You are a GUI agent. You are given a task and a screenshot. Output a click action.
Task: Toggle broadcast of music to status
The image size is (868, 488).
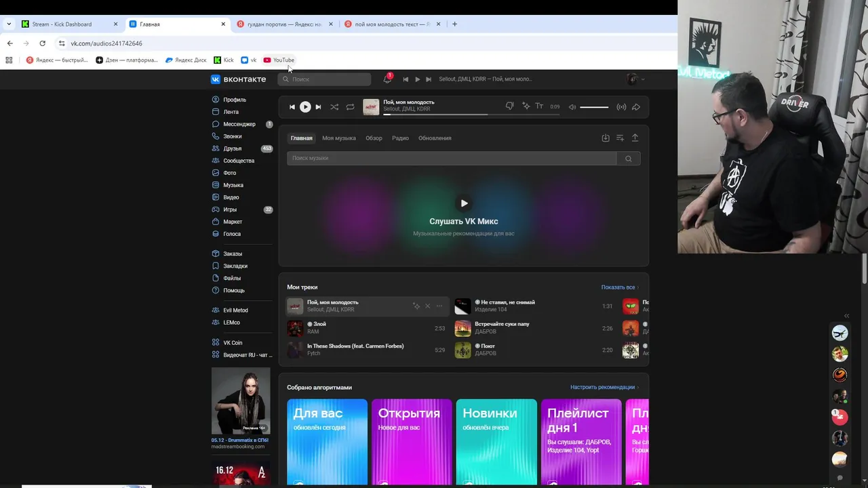(x=621, y=107)
